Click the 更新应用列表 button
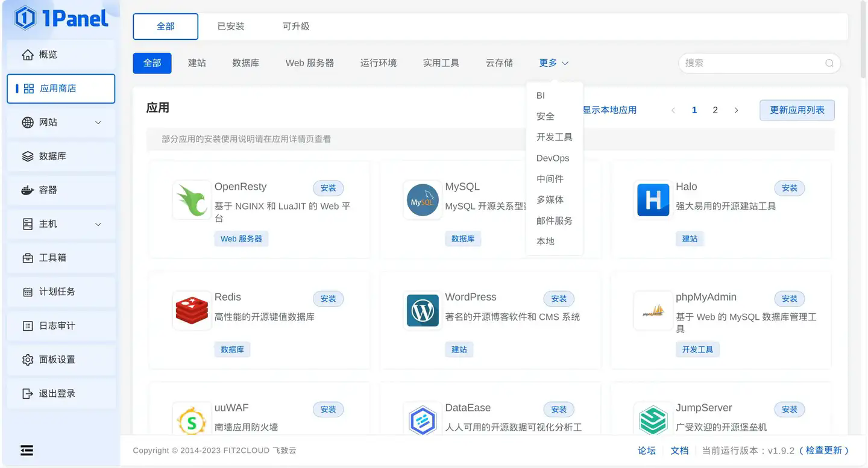The width and height of the screenshot is (868, 468). tap(797, 110)
